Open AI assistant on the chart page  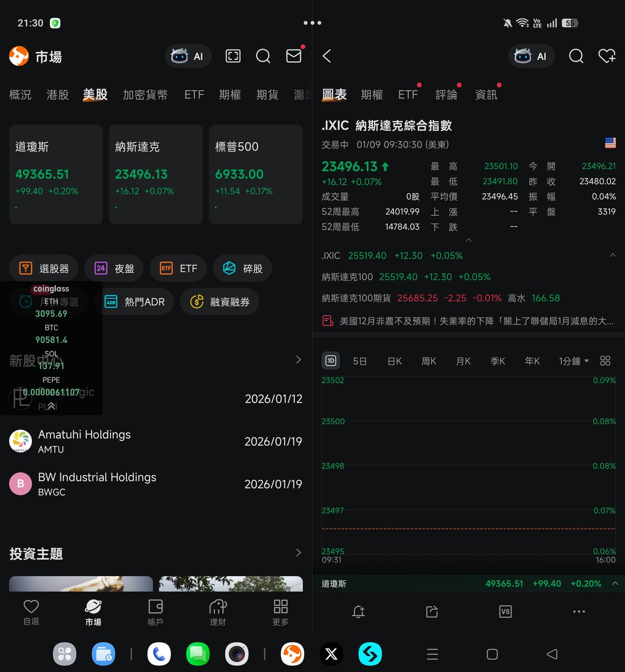point(531,56)
